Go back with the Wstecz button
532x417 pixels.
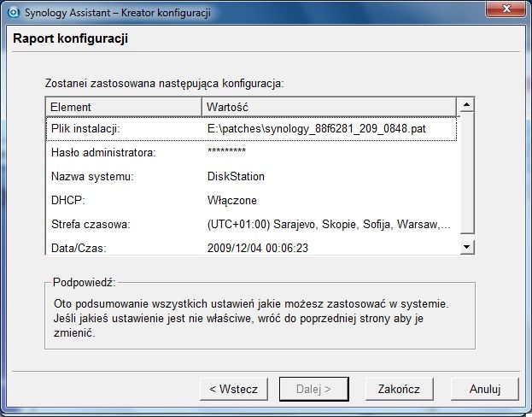(234, 389)
